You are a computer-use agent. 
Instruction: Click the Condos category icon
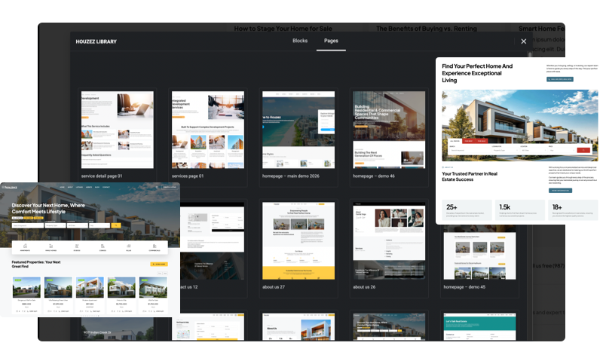[x=103, y=246]
